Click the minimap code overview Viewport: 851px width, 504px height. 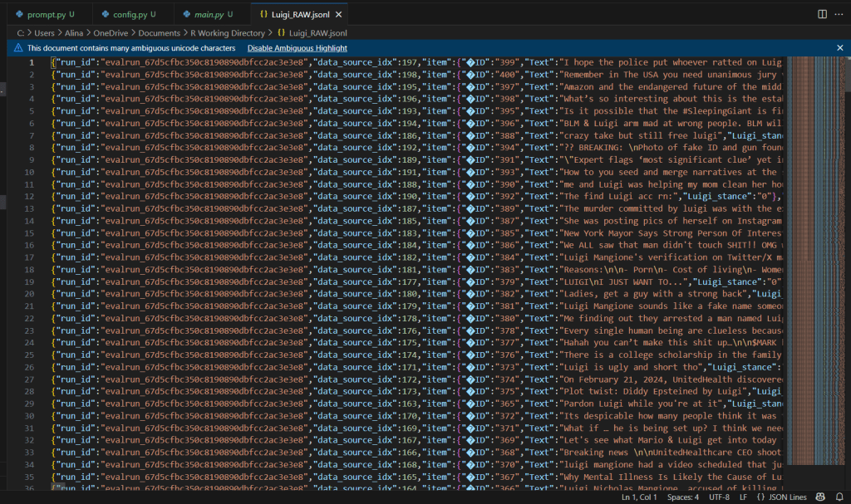coord(813,249)
